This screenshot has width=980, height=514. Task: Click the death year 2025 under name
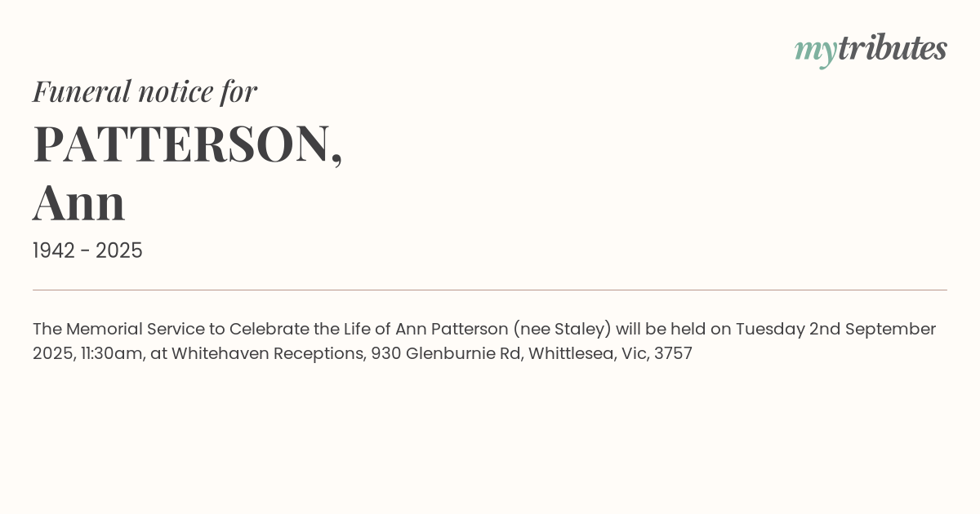pyautogui.click(x=119, y=251)
